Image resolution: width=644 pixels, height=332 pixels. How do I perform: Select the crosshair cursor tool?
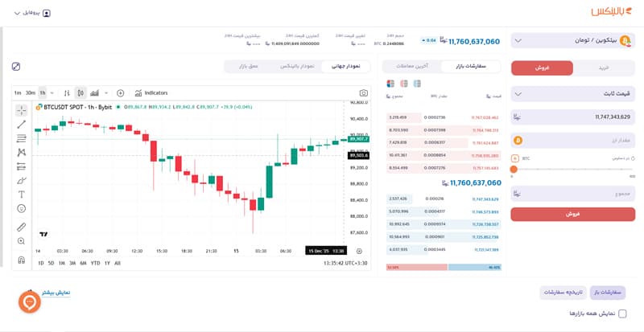[22, 110]
